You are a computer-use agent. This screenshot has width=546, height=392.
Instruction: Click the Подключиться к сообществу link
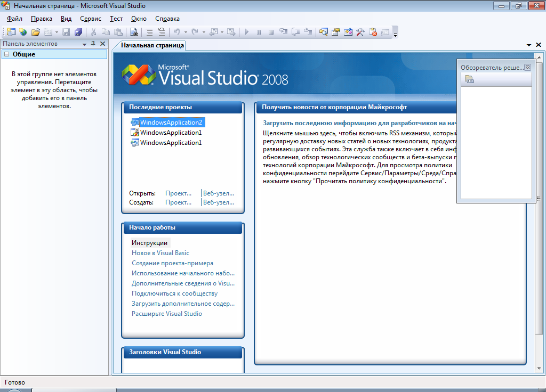pos(174,293)
